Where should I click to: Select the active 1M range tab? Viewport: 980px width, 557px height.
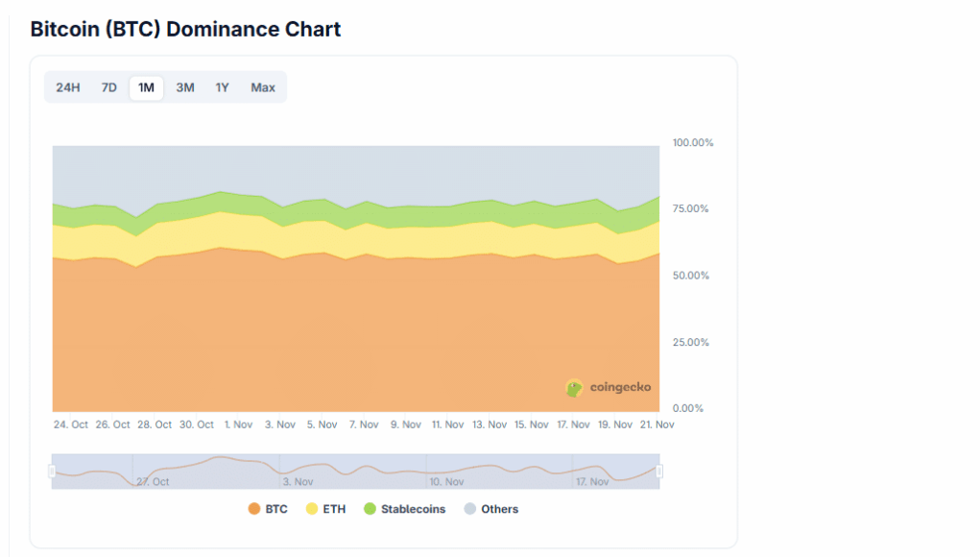point(146,87)
